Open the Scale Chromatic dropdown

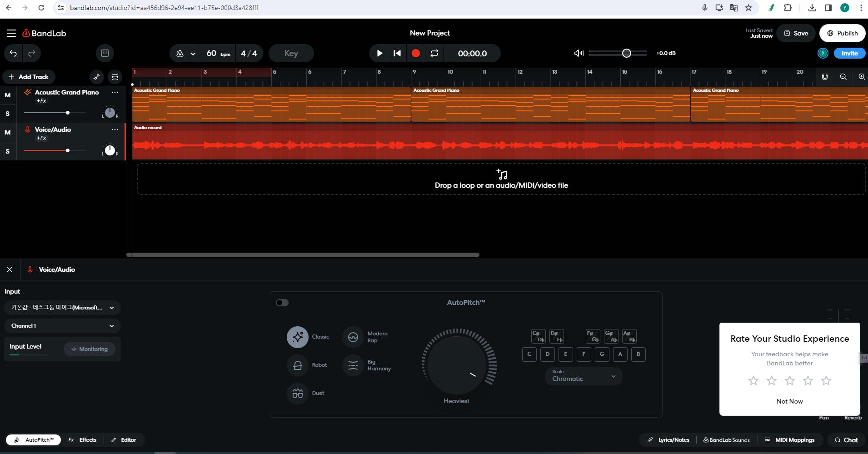(584, 376)
